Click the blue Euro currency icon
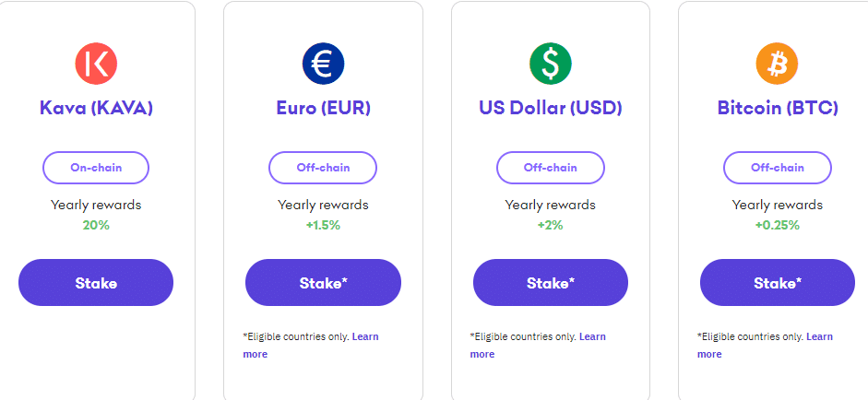Viewport: 868px width, 400px height. 323,63
